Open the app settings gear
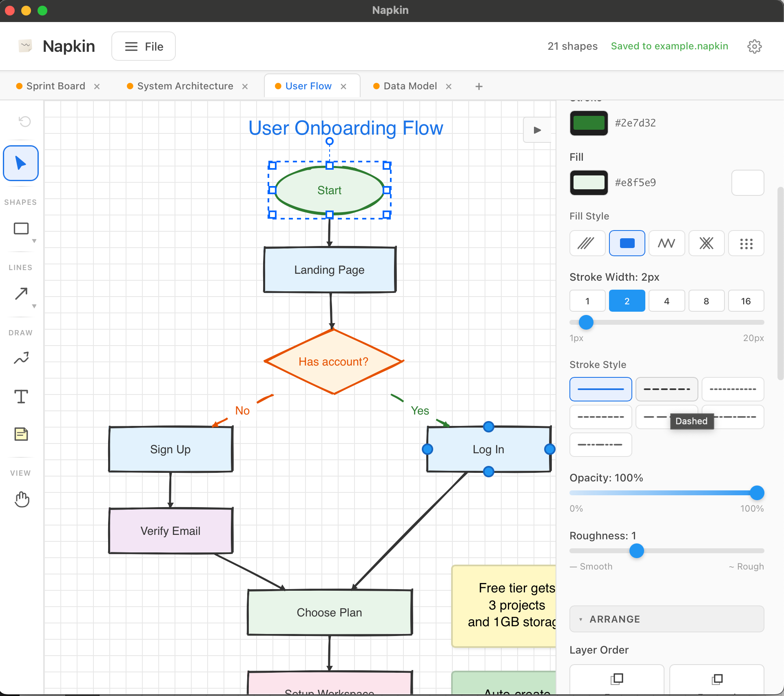Image resolution: width=784 pixels, height=696 pixels. [x=754, y=46]
